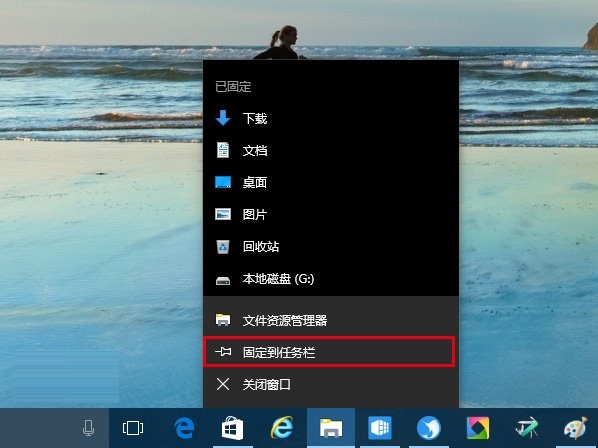Click 文件资源管理器 menu entry
Viewport: 598px width, 448px height.
331,320
